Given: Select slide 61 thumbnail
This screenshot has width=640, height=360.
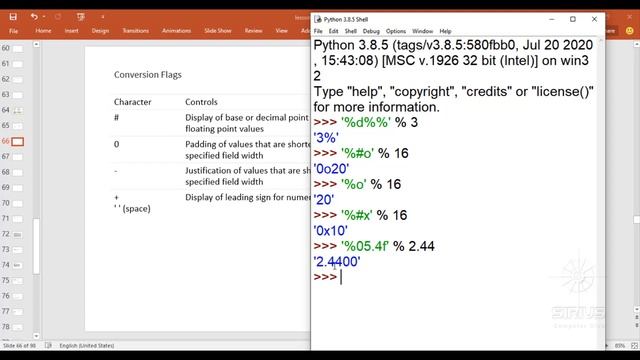Looking at the screenshot, I should 18,64.
